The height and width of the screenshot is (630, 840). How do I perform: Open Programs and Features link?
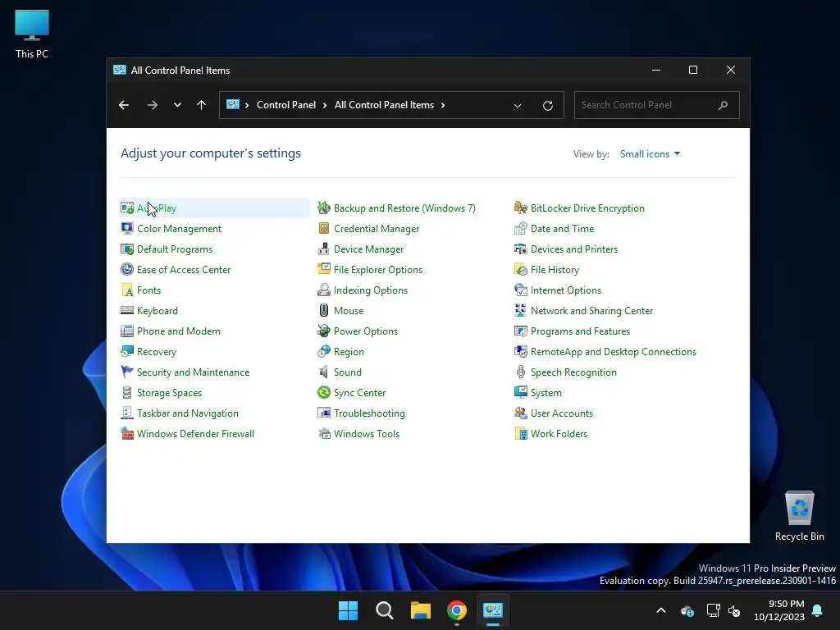pyautogui.click(x=580, y=331)
